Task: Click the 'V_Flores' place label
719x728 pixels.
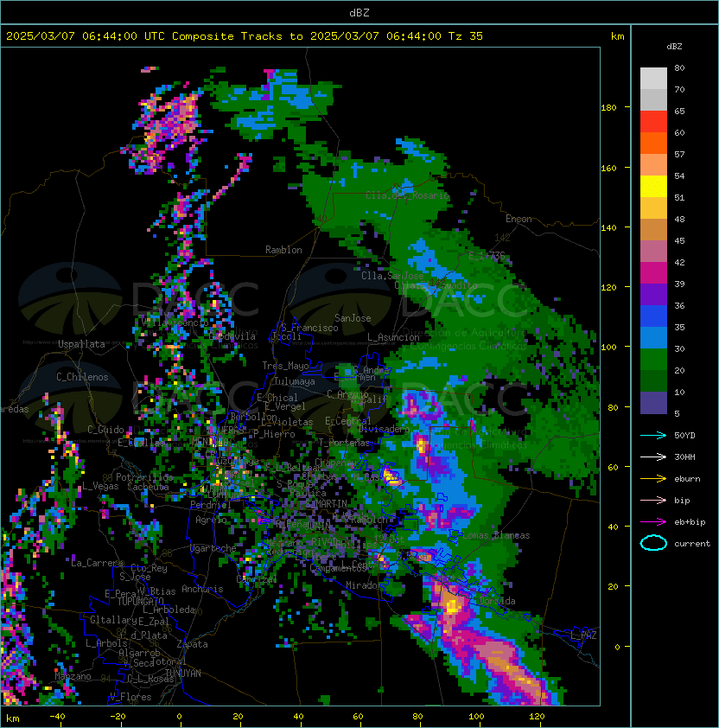Action: tap(130, 697)
